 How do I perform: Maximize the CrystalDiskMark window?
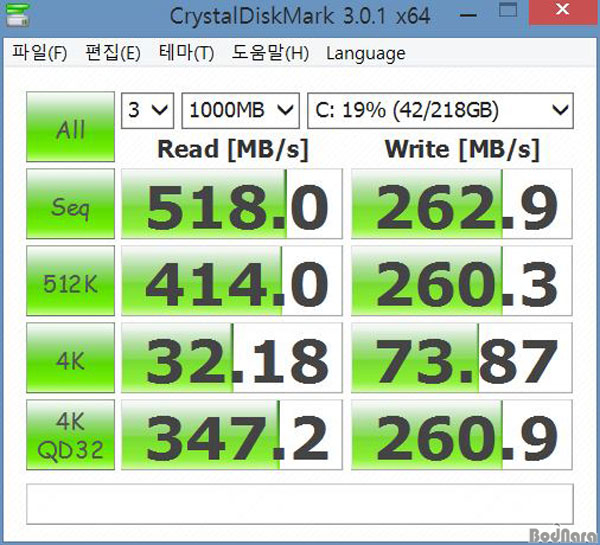508,10
